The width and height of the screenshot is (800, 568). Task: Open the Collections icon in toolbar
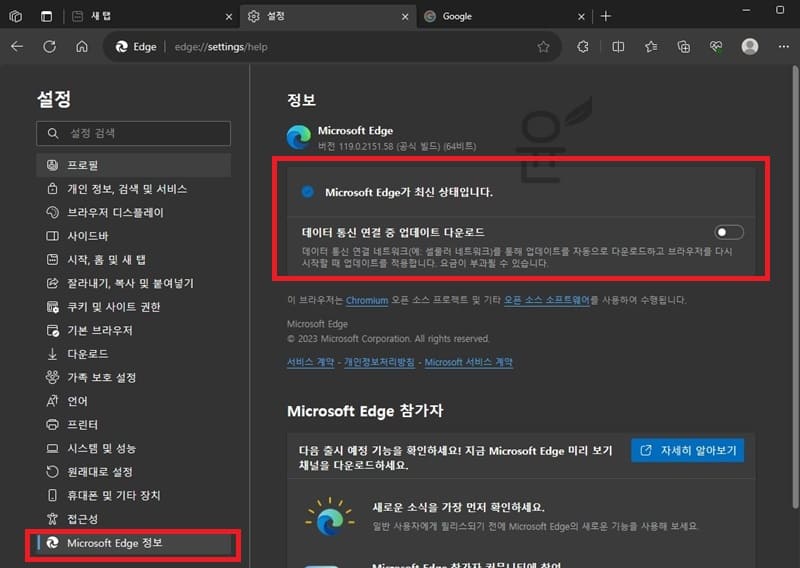[684, 46]
